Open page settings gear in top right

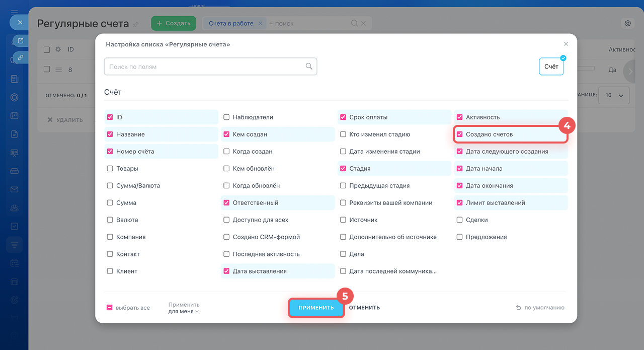click(x=627, y=23)
